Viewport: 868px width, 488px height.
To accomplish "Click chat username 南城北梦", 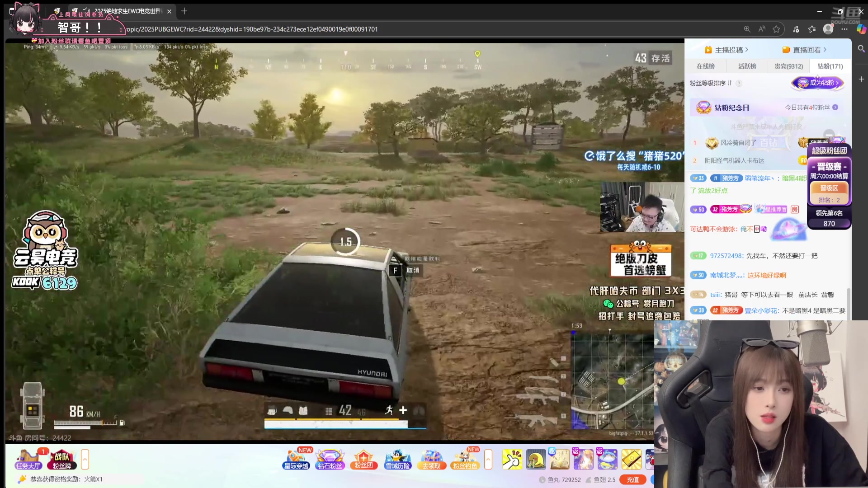I will (726, 275).
